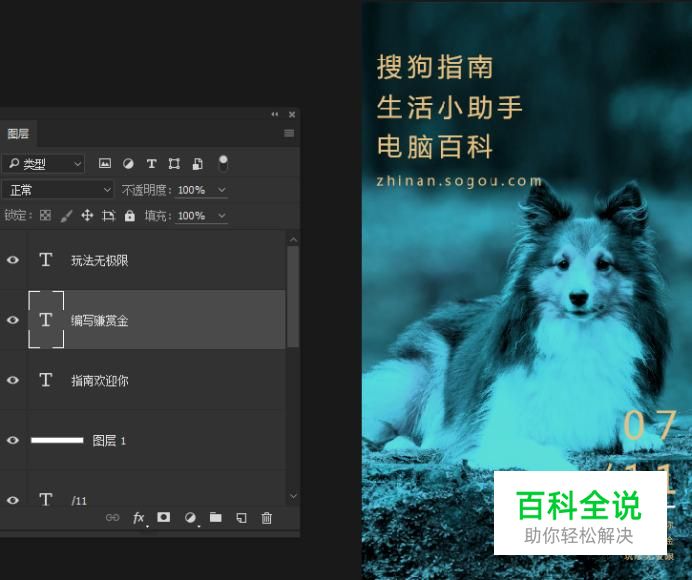This screenshot has height=580, width=692.
Task: Expand the fill 填充 slider arrow
Action: [222, 215]
